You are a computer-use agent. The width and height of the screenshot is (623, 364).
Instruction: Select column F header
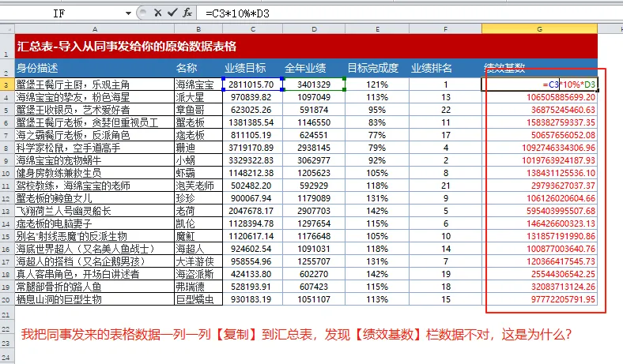[445, 29]
